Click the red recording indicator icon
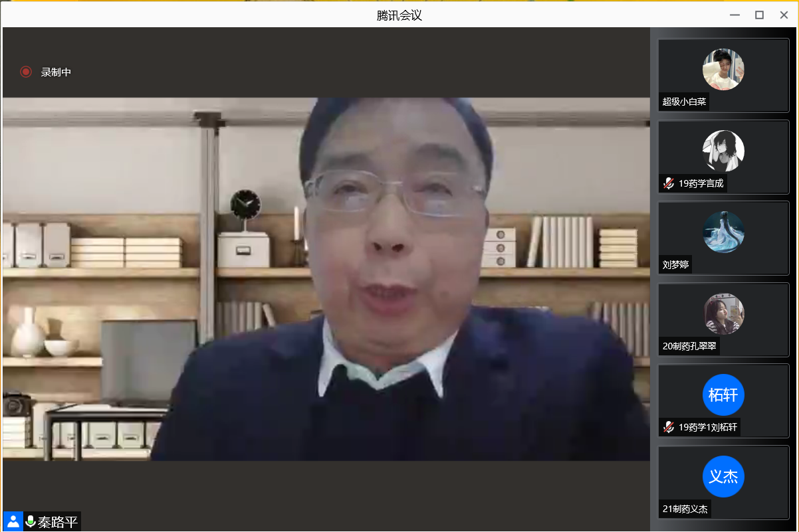 click(x=26, y=72)
